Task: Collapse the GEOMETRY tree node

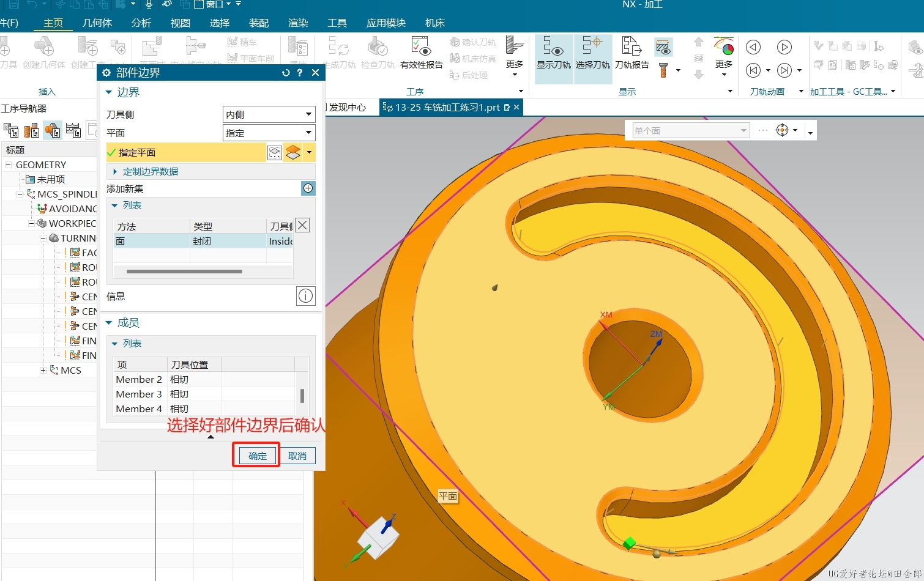Action: (9, 165)
